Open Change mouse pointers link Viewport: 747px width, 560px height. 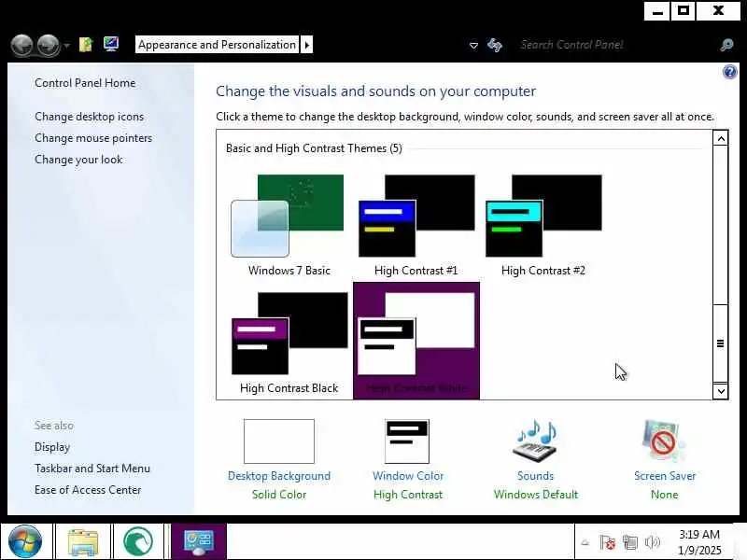tap(93, 138)
